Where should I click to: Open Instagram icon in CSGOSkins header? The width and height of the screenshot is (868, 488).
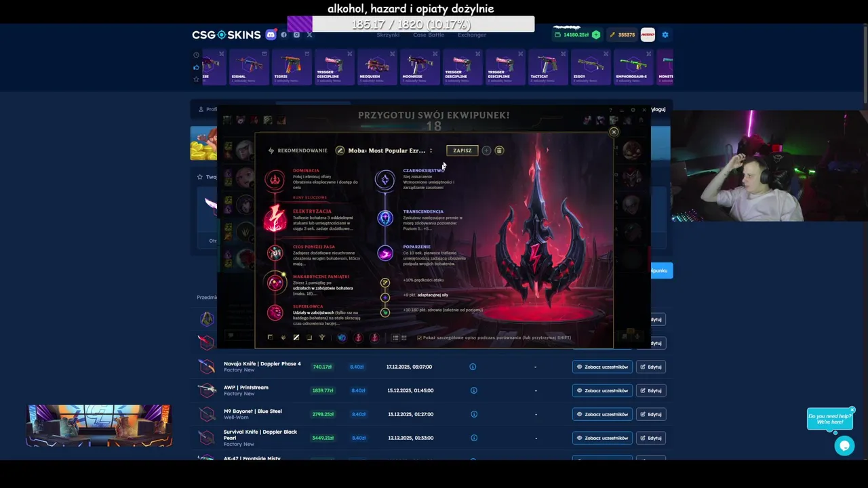pyautogui.click(x=296, y=35)
